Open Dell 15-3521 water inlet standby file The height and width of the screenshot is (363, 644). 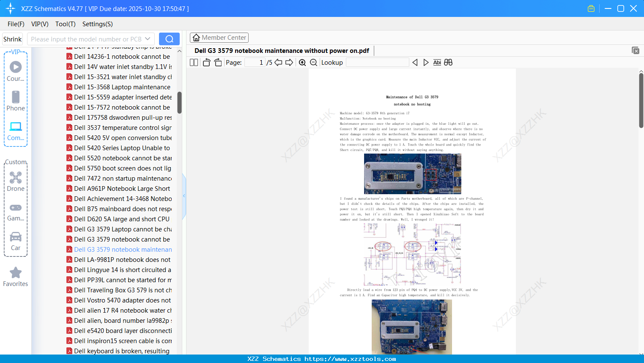[123, 77]
